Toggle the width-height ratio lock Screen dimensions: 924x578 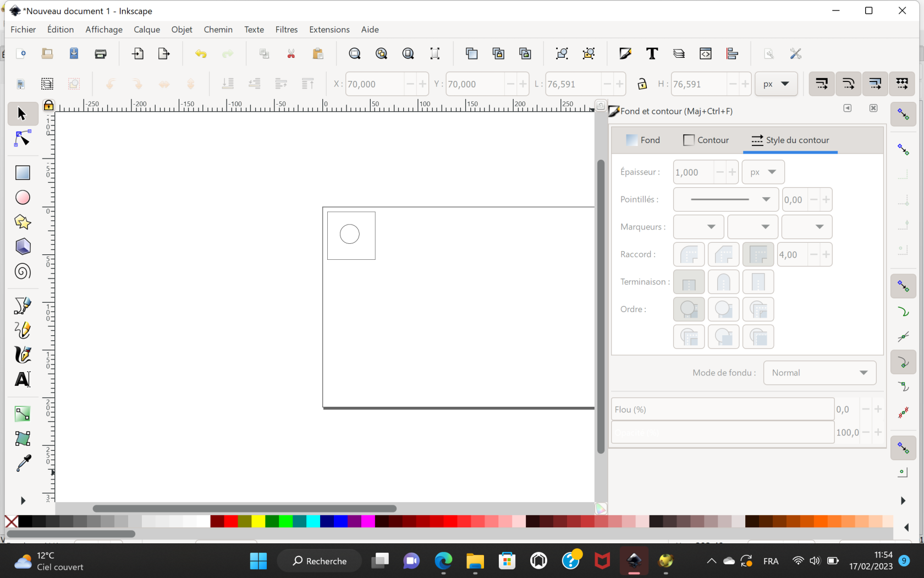[642, 84]
